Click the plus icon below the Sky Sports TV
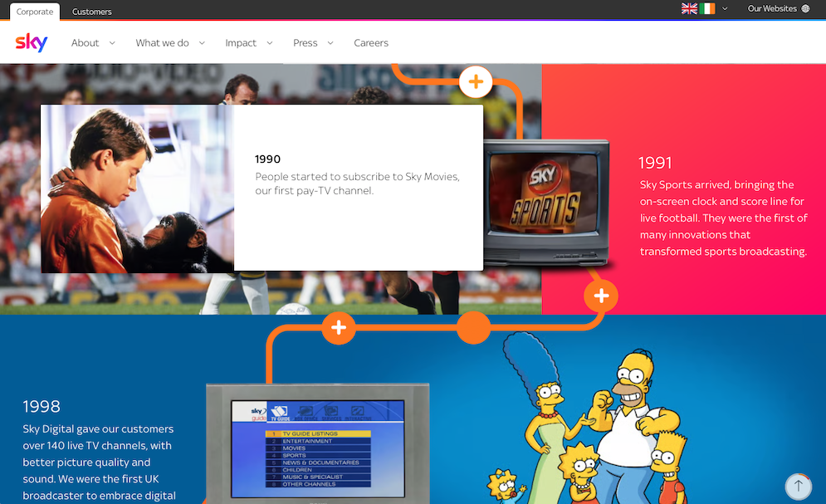 point(601,296)
